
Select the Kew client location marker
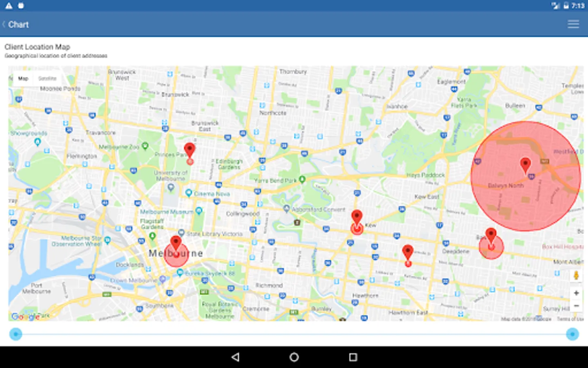click(357, 216)
